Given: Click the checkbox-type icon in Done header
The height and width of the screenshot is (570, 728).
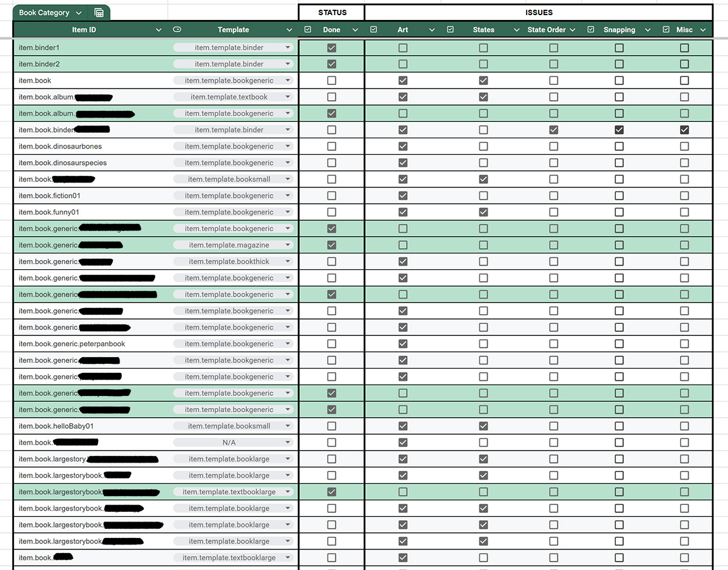Looking at the screenshot, I should tap(308, 30).
